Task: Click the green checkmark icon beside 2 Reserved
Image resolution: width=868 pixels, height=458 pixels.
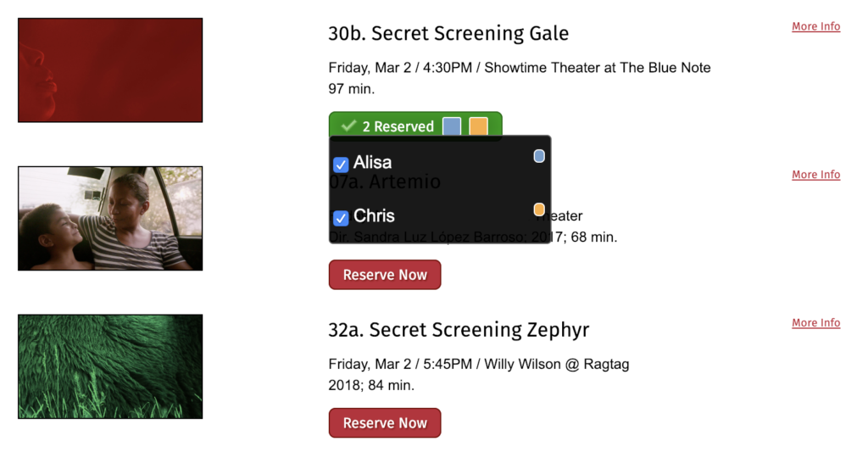Action: pos(348,126)
